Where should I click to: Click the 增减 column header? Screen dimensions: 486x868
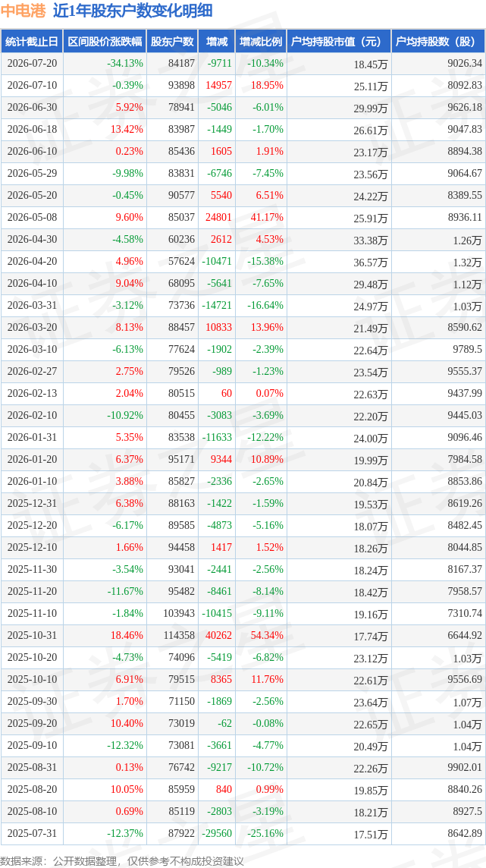tap(215, 42)
